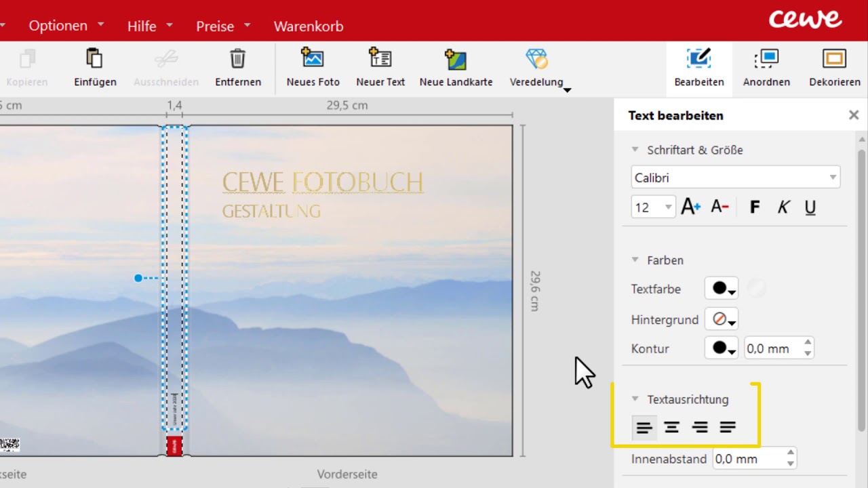The height and width of the screenshot is (488, 868).
Task: Collapse the Farben section
Action: coord(635,260)
